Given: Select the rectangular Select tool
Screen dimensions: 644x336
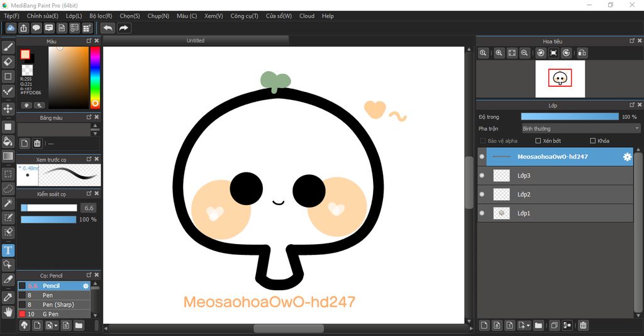Looking at the screenshot, I should 8,174.
